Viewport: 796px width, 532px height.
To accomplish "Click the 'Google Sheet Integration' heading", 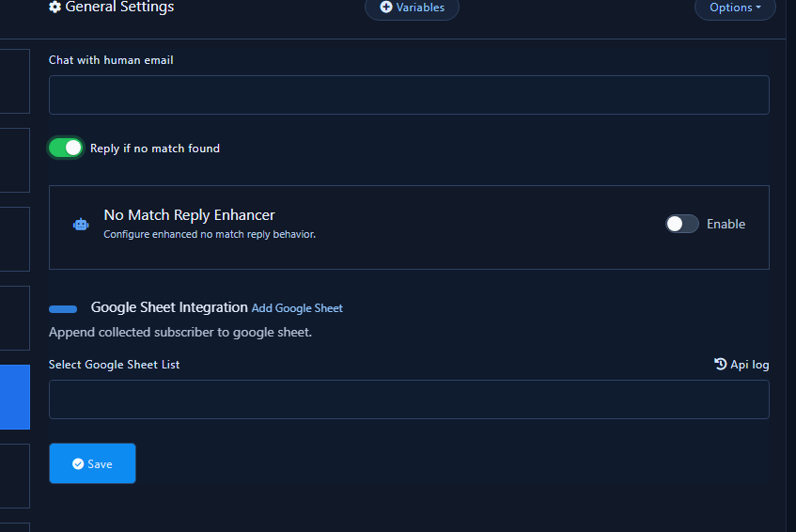I will click(x=169, y=307).
